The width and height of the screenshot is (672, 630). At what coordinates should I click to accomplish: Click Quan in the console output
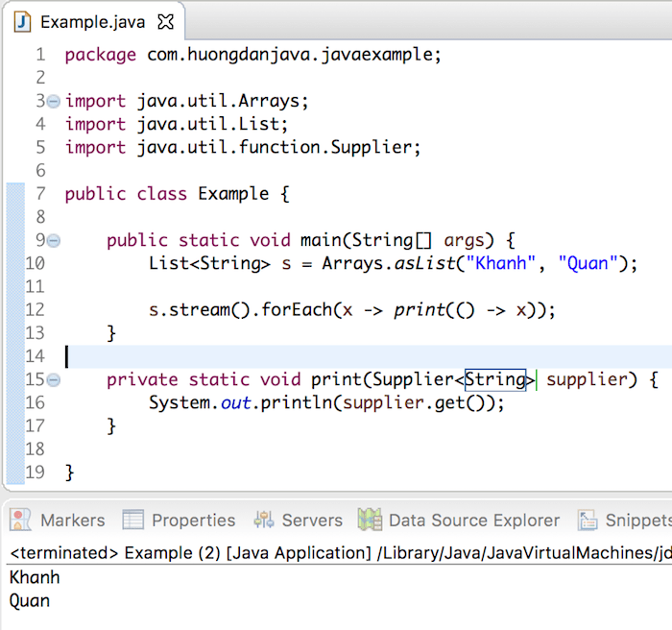coord(30,601)
